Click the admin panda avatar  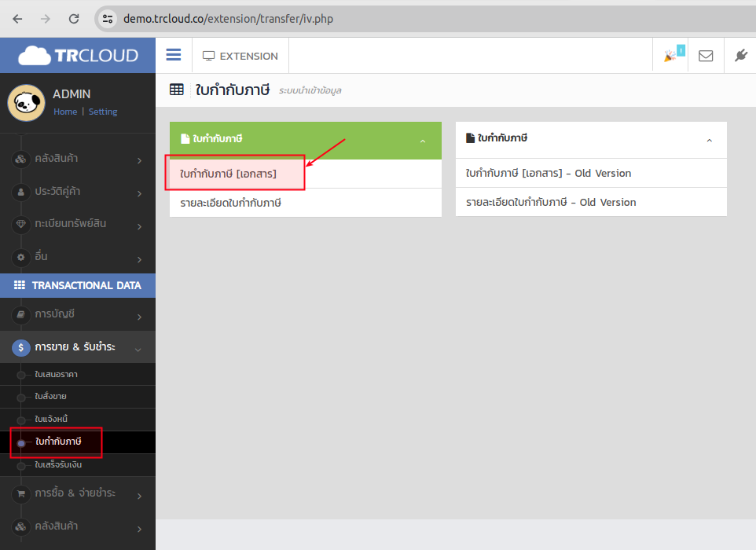27,103
